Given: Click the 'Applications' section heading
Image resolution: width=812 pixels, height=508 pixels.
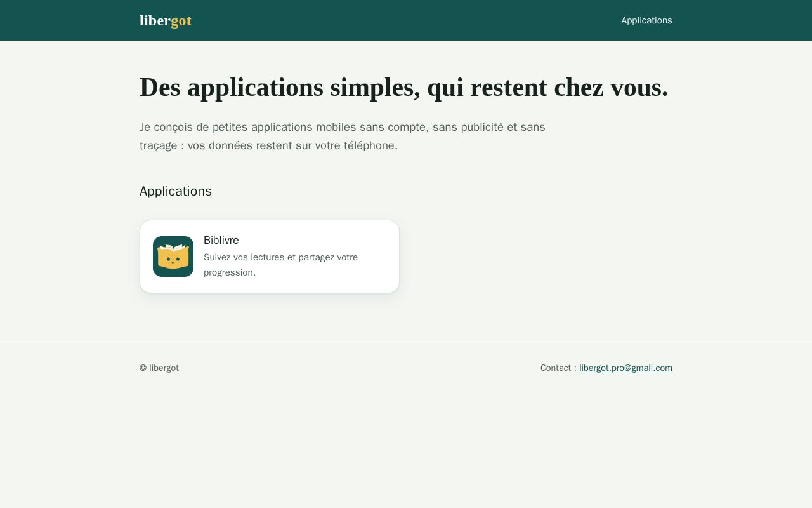Looking at the screenshot, I should coord(176,191).
